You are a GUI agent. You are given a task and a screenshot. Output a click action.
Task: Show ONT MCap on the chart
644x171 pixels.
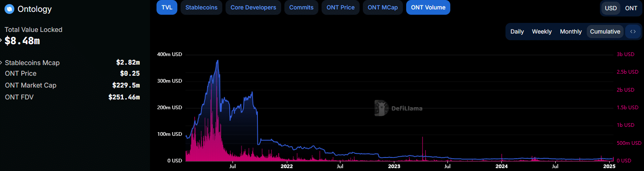pyautogui.click(x=382, y=7)
